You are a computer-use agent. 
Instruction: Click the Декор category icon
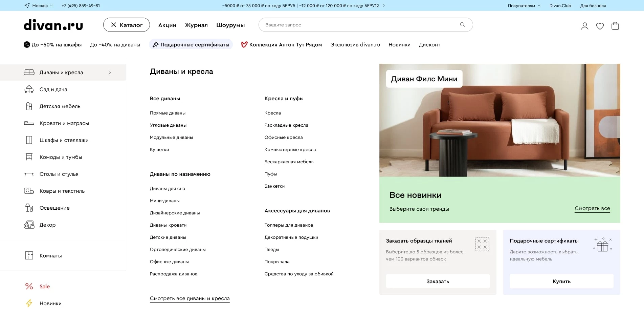click(x=29, y=225)
